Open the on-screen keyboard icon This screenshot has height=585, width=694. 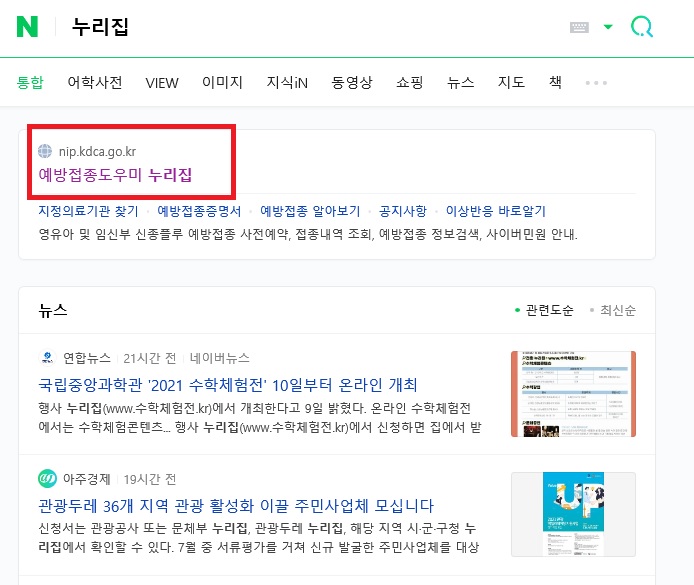pyautogui.click(x=579, y=27)
